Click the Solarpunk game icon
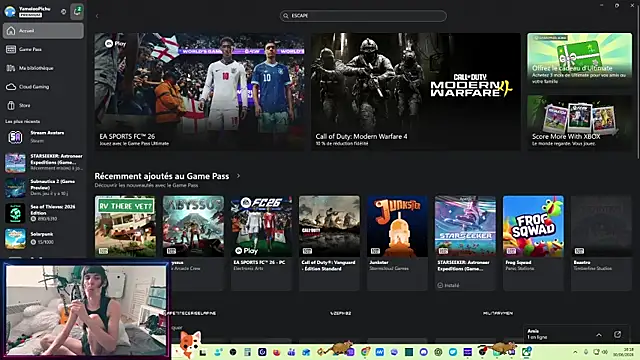The height and width of the screenshot is (360, 640). click(15, 238)
